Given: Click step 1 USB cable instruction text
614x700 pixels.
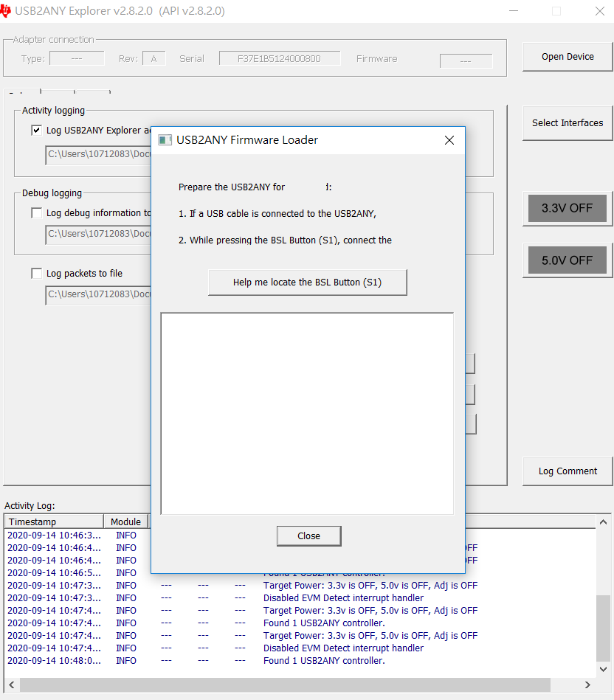Looking at the screenshot, I should [x=277, y=213].
